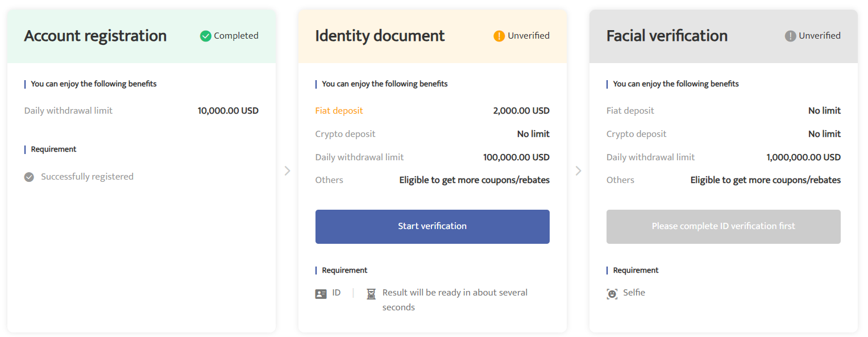The width and height of the screenshot is (868, 337).
Task: Select the orange Fiat deposit label
Action: click(339, 111)
